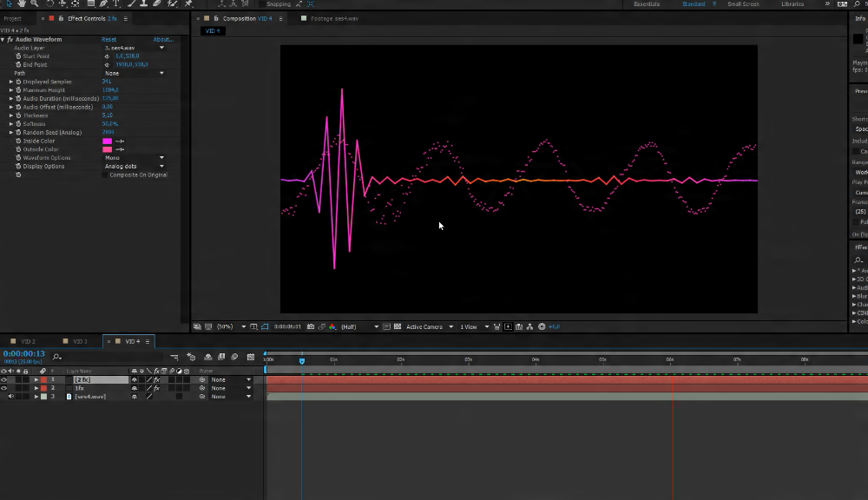Click Reset Exposure icon in viewer

tap(542, 326)
